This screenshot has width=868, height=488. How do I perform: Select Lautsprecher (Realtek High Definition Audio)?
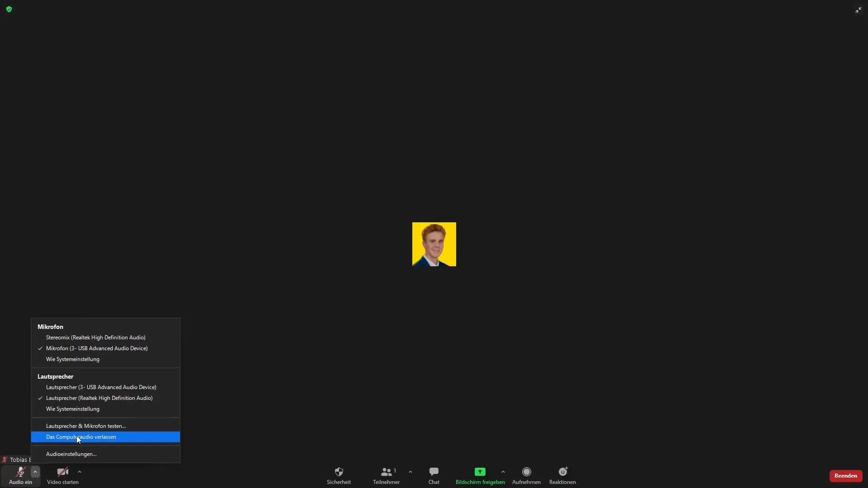[99, 398]
